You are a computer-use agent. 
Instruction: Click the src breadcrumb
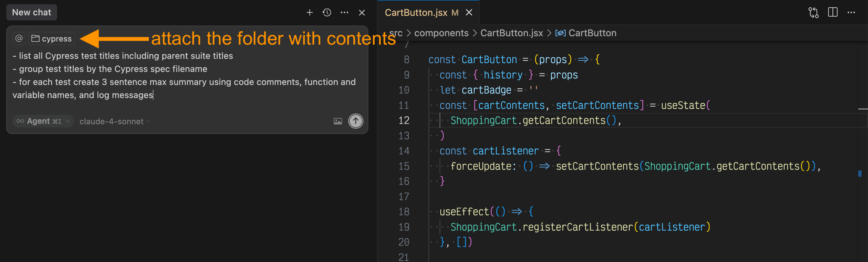[x=396, y=33]
